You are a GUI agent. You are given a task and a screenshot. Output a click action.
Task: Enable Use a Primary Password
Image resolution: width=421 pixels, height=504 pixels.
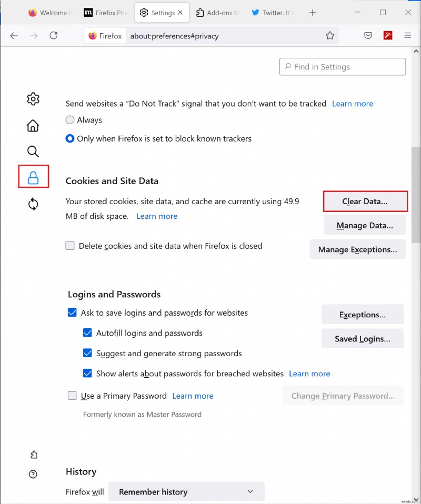pyautogui.click(x=72, y=396)
